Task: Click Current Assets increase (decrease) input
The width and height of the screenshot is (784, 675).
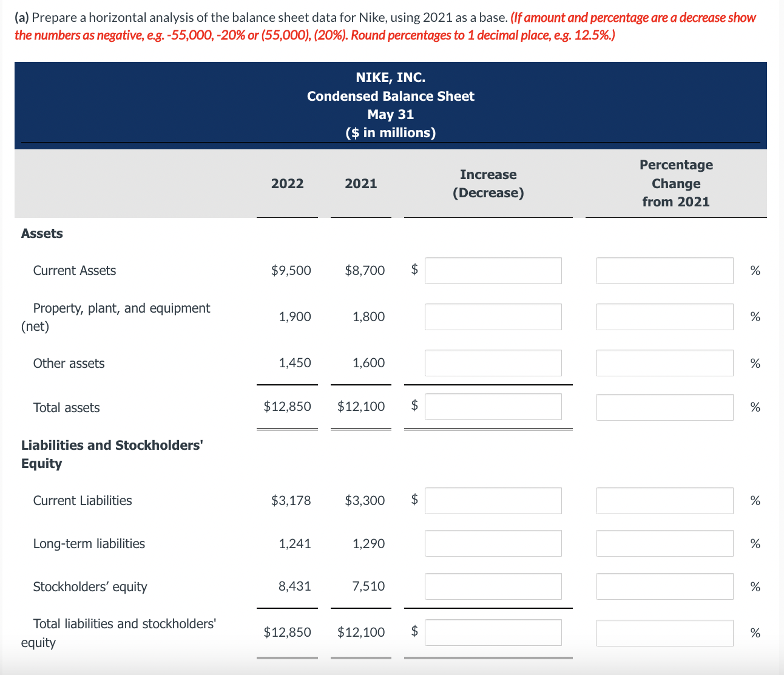Action: [x=493, y=271]
